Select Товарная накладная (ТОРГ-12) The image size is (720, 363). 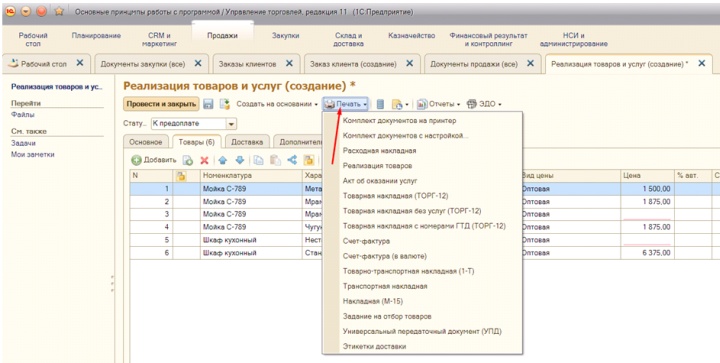(395, 195)
